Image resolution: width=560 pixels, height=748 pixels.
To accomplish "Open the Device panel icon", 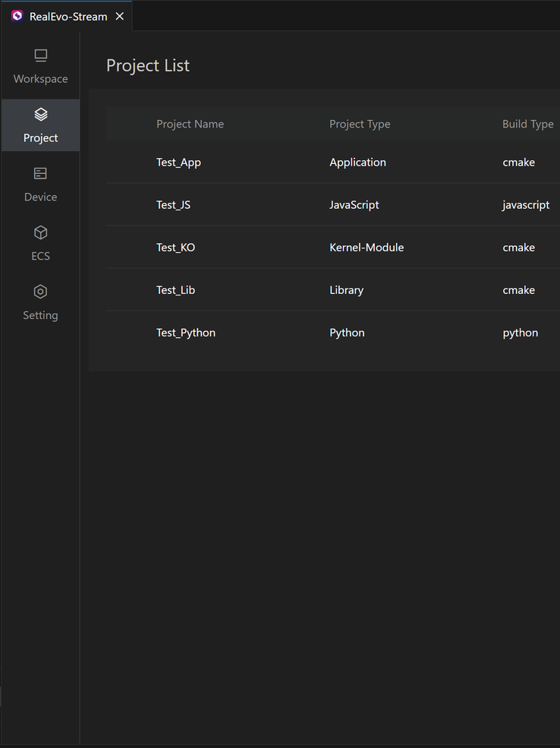I will point(40,174).
